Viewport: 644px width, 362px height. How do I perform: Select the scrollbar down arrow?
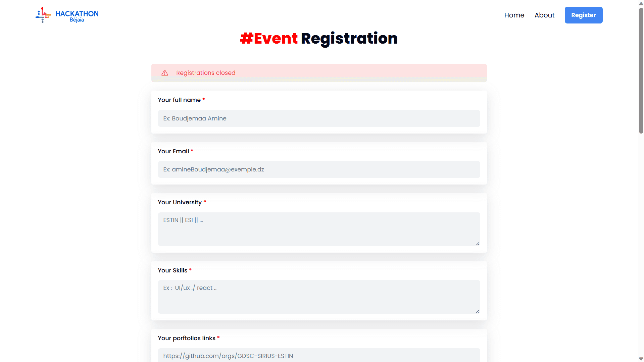click(640, 358)
